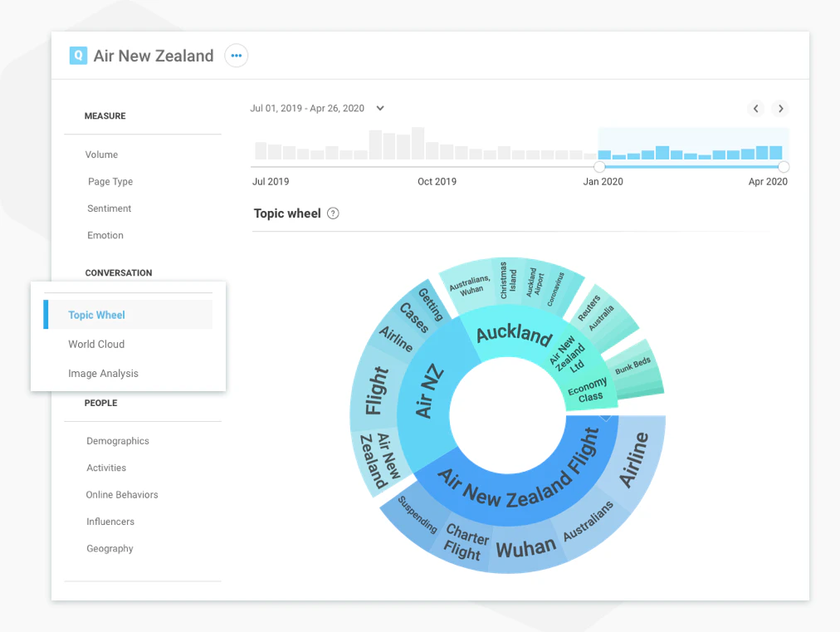This screenshot has height=632, width=840.
Task: Expand the chevron at the topic wheel center
Action: click(x=606, y=418)
